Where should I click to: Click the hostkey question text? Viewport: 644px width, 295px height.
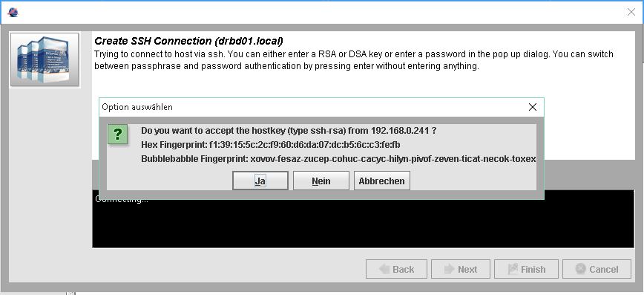click(289, 131)
